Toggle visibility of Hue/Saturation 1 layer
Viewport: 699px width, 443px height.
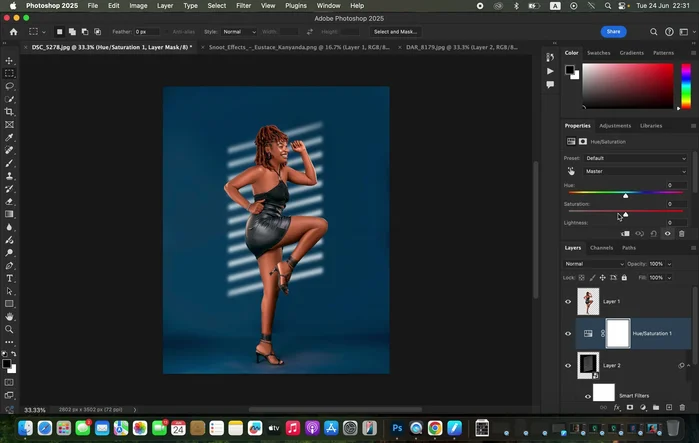(x=568, y=333)
